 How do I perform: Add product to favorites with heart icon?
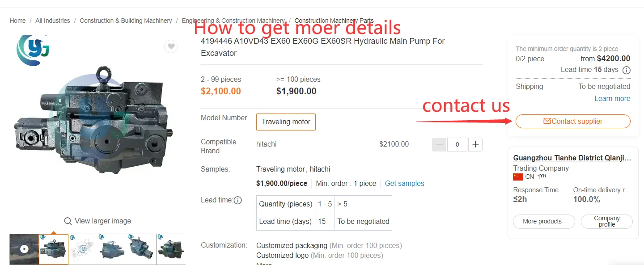tap(171, 46)
